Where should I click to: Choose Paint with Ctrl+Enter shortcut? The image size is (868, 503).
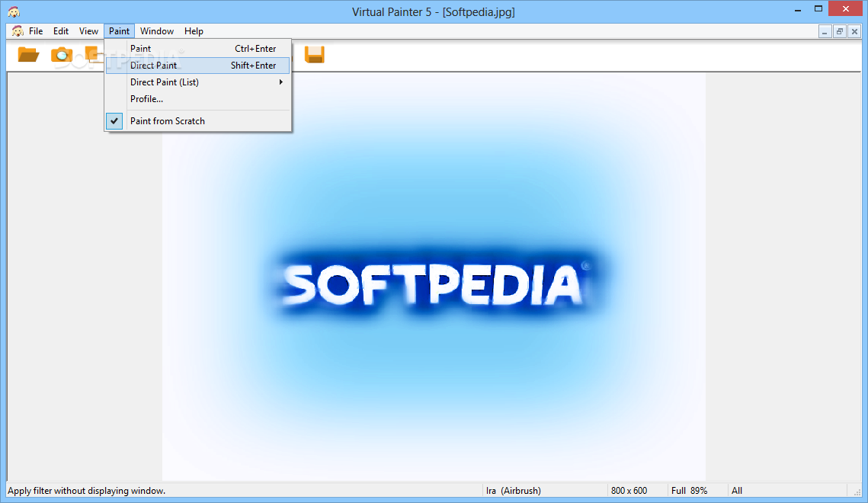click(198, 49)
